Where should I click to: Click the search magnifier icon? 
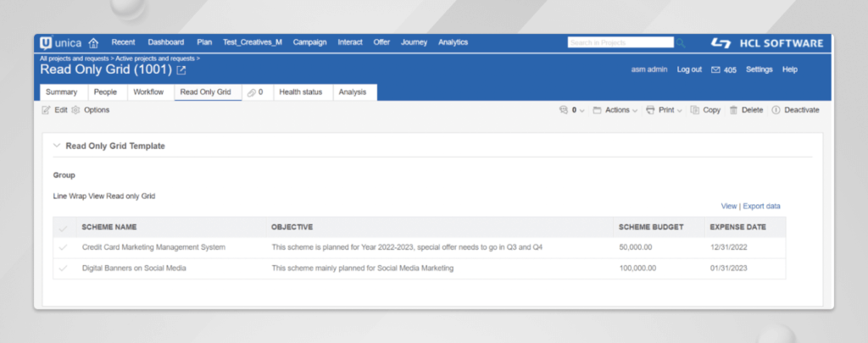pos(682,42)
